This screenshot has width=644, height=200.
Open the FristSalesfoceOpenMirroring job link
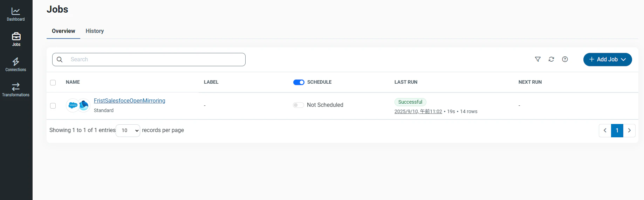130,101
